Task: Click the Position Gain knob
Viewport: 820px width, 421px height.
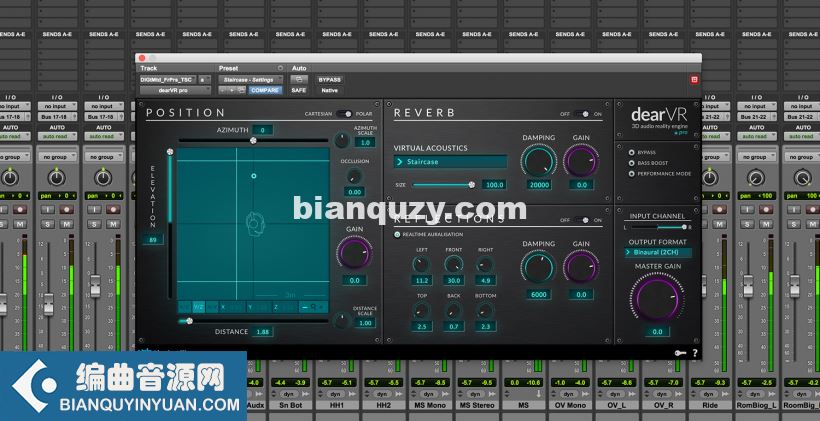Action: click(354, 253)
